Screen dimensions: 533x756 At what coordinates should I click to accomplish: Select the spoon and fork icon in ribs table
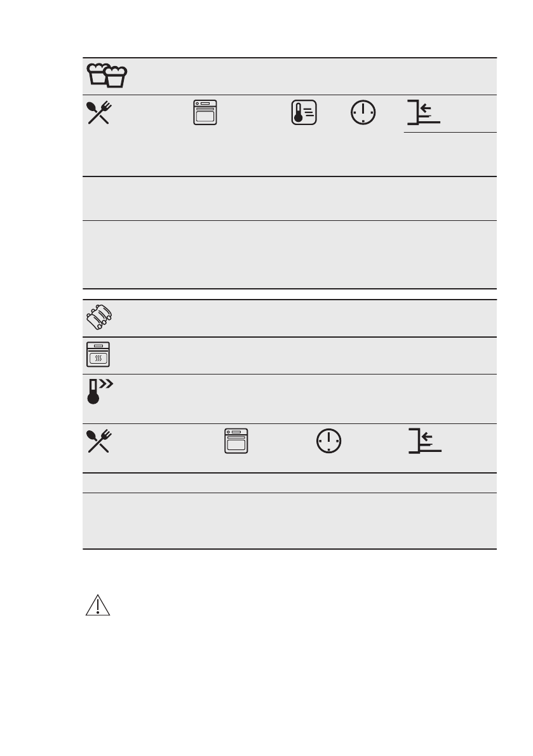pos(99,441)
